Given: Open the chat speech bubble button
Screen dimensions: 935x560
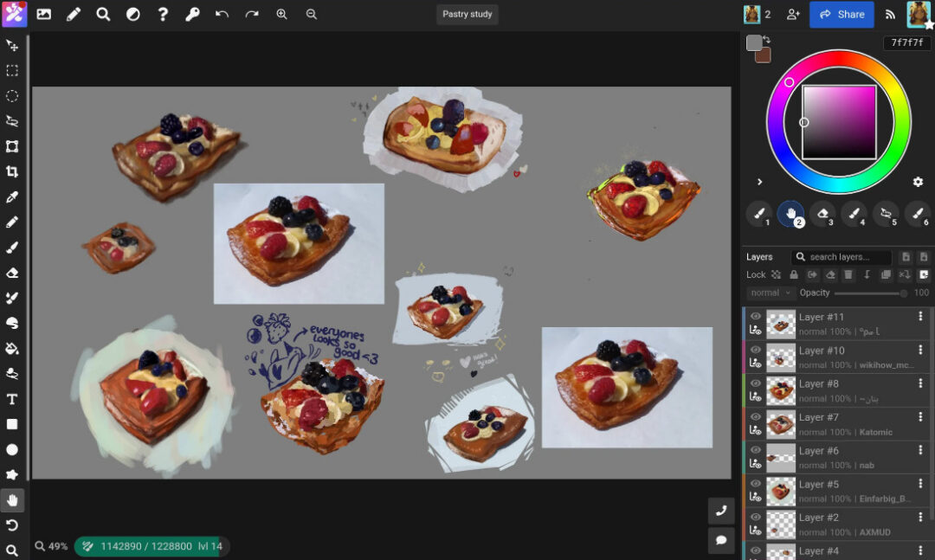Looking at the screenshot, I should pos(721,540).
